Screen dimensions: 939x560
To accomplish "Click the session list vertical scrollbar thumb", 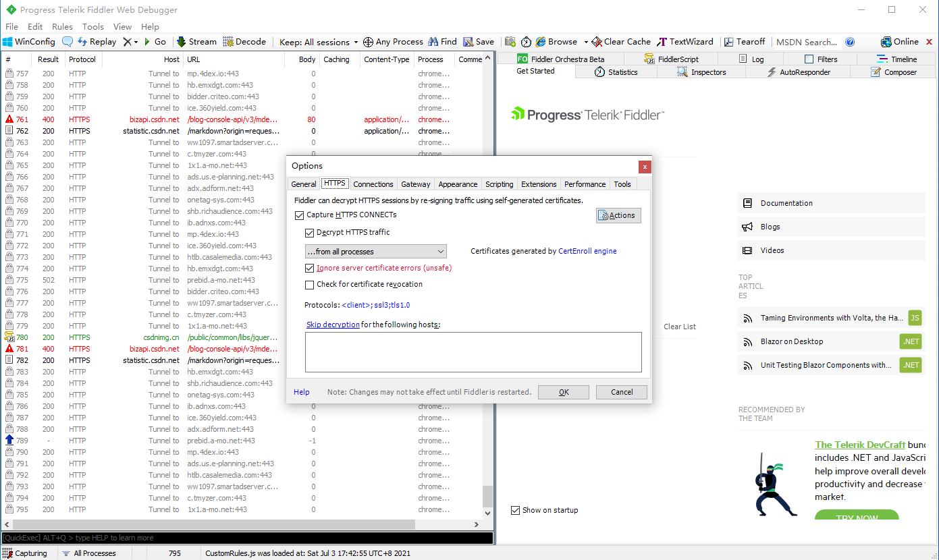I will [488, 497].
